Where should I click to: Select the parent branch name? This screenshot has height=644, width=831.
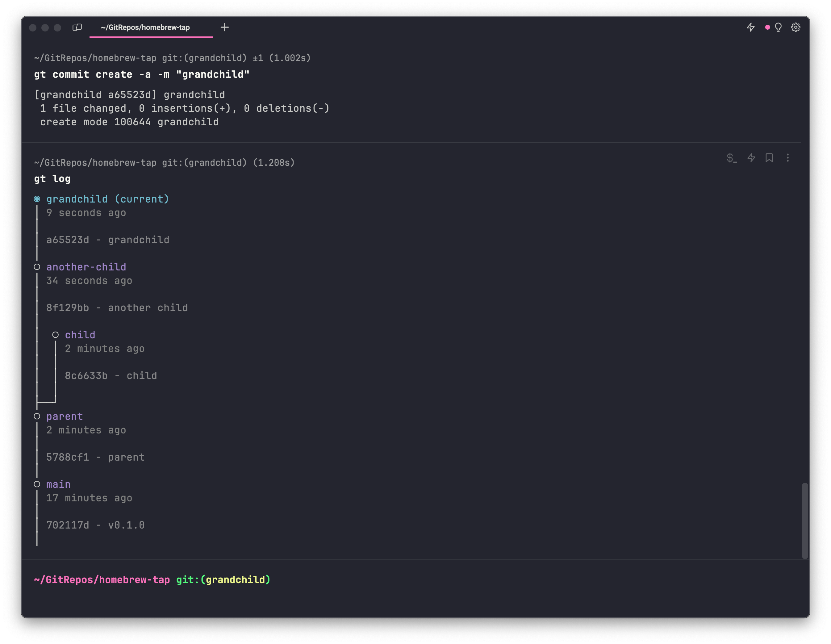[64, 416]
